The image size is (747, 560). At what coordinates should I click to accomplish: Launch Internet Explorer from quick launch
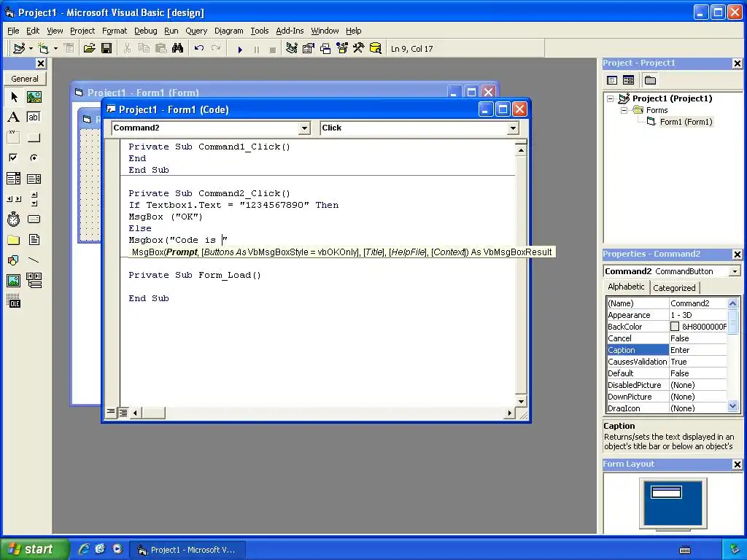click(x=84, y=549)
